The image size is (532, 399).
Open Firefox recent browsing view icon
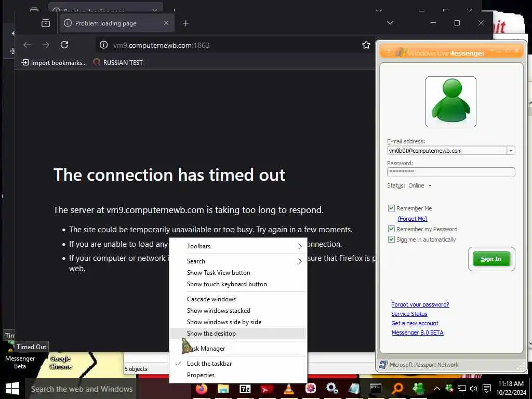pyautogui.click(x=46, y=23)
